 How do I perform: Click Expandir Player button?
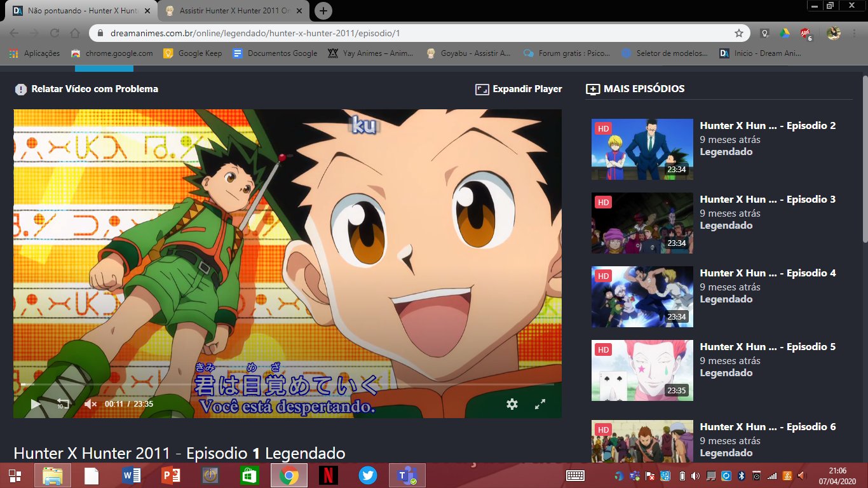[519, 89]
